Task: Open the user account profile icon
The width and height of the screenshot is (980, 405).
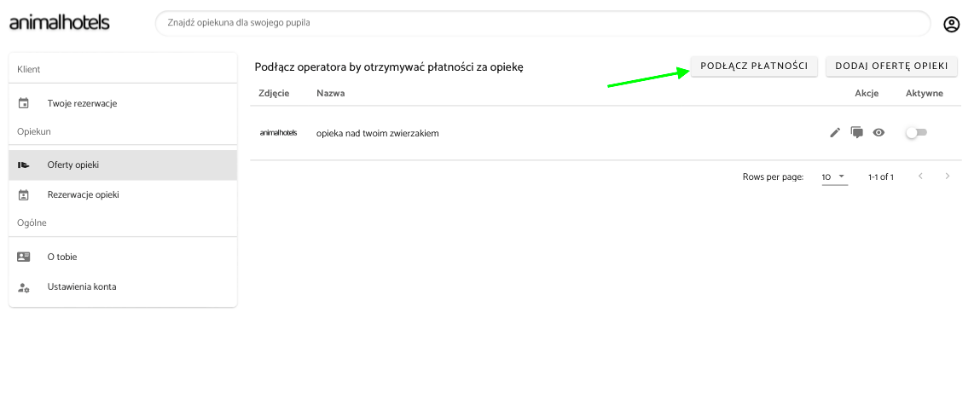Action: pos(952,24)
